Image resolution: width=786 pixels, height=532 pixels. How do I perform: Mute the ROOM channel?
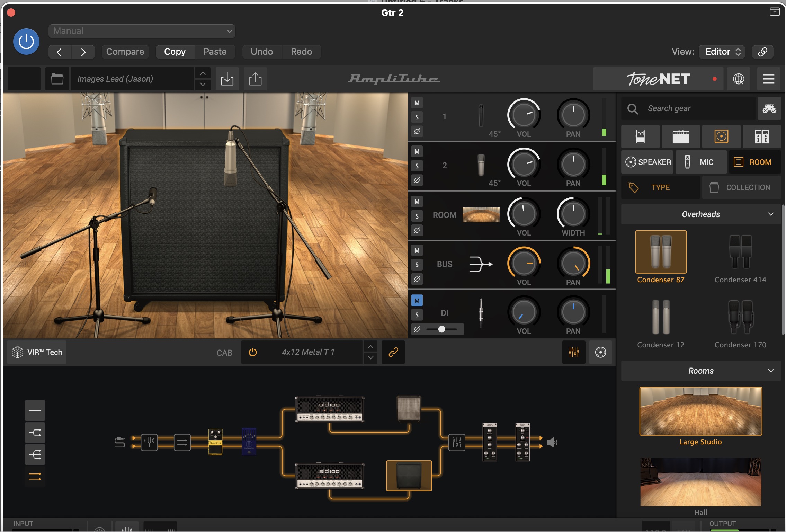(417, 202)
